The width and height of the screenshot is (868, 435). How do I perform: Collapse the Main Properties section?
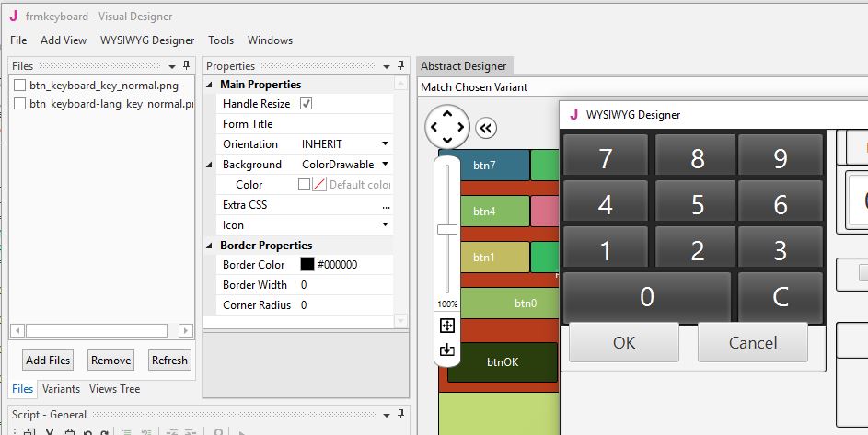pyautogui.click(x=210, y=85)
